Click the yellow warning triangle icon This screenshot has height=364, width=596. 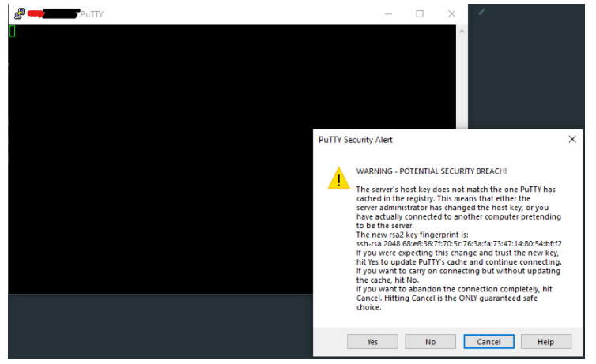338,178
